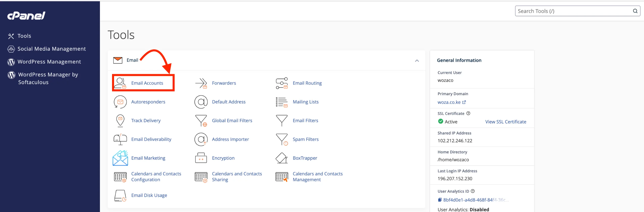Open the Email Routing link

(x=307, y=83)
